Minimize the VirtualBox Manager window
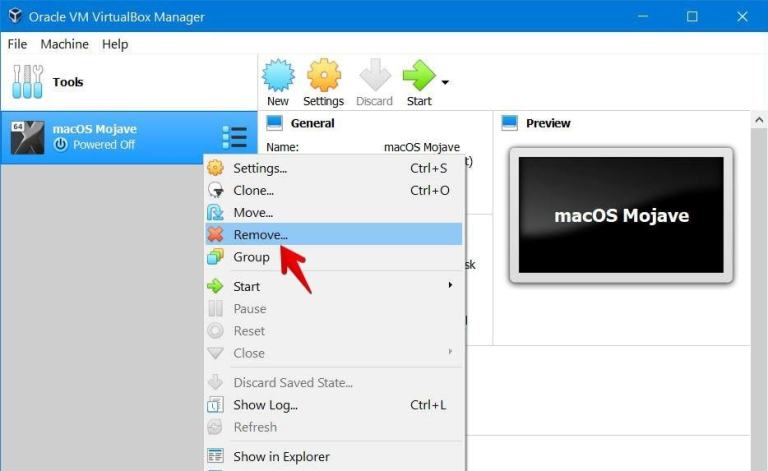This screenshot has width=768, height=471. pos(643,16)
